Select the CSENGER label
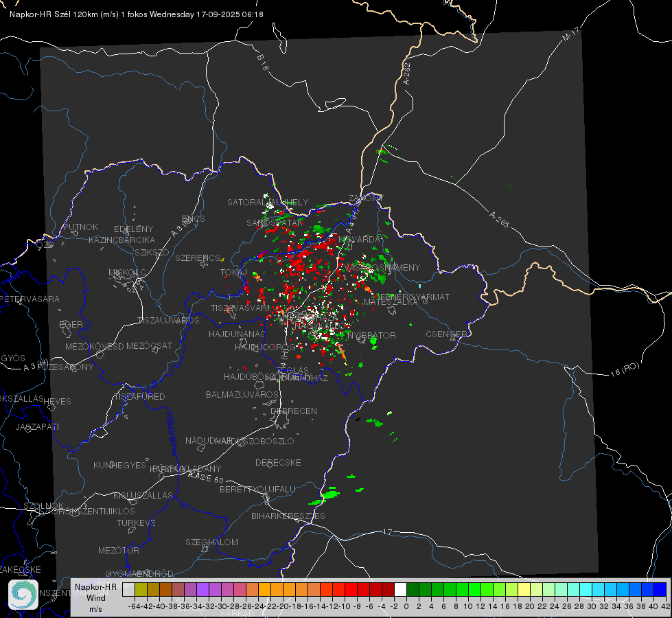 click(x=446, y=334)
